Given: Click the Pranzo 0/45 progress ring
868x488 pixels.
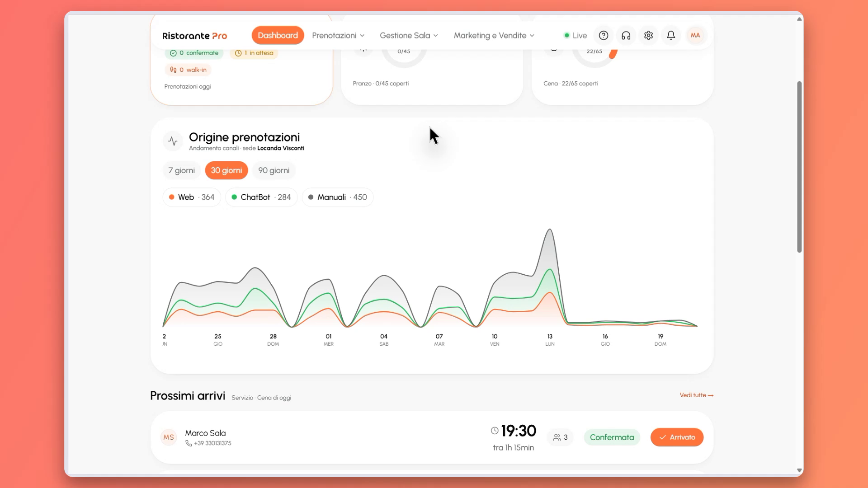Looking at the screenshot, I should (x=404, y=52).
